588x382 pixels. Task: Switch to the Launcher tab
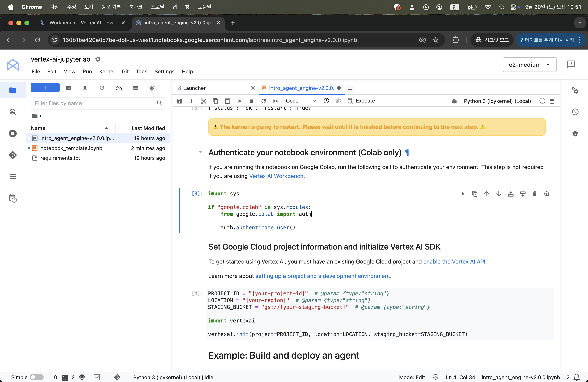coord(194,88)
